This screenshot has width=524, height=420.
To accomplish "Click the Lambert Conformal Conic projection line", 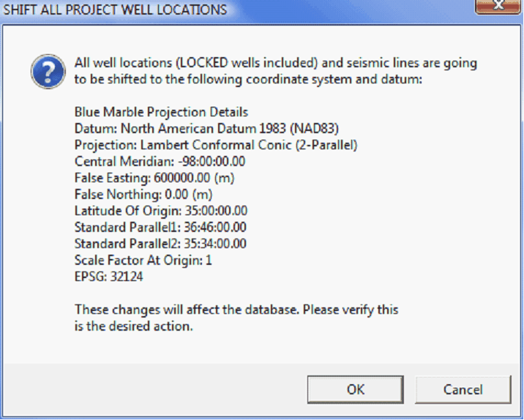I will [216, 145].
